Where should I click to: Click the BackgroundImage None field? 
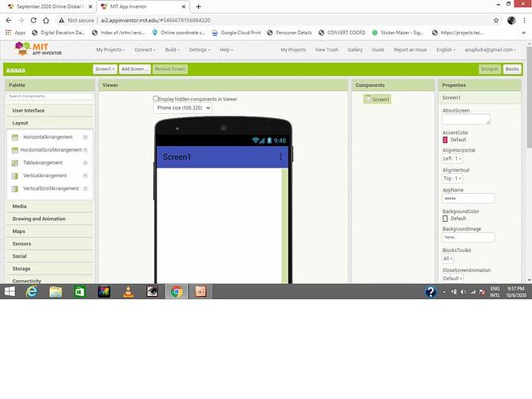468,238
